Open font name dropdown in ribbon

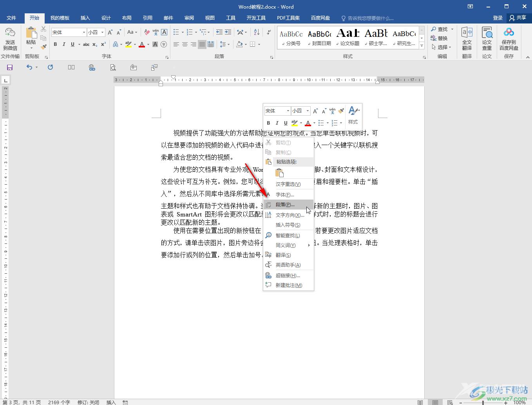click(84, 33)
